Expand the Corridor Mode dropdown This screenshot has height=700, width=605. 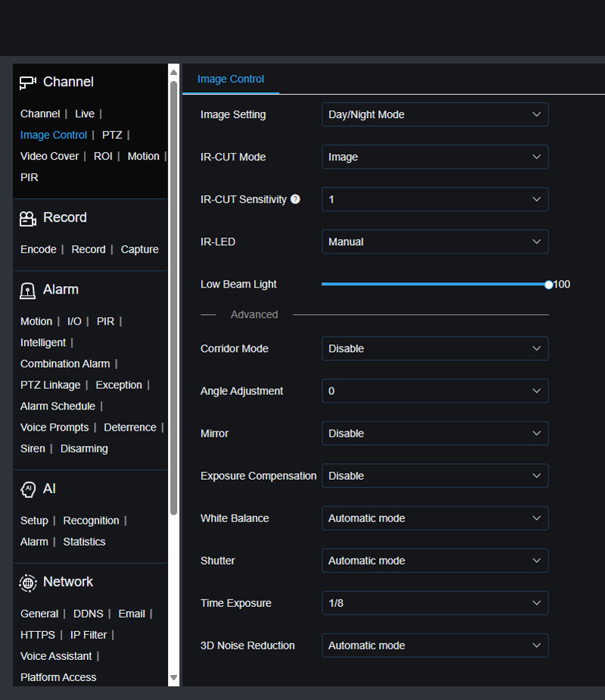[435, 348]
